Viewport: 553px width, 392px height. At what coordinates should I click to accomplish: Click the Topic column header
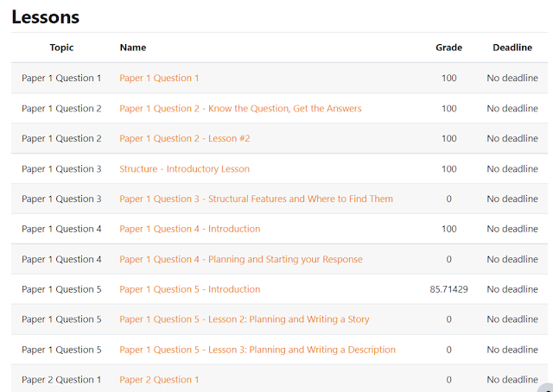click(61, 47)
